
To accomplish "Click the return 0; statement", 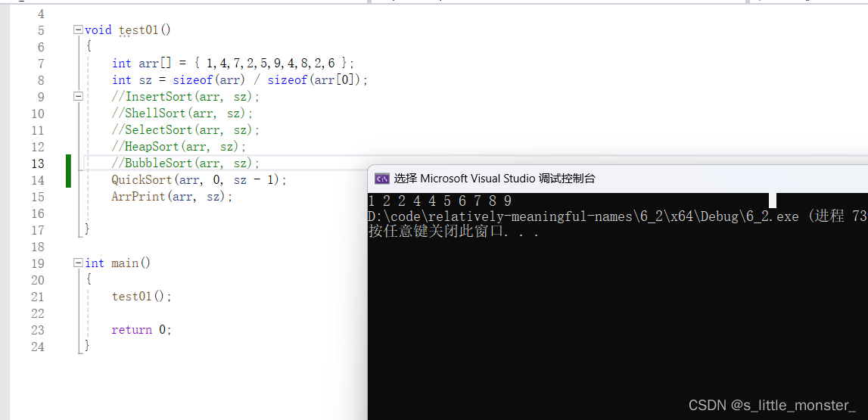I will [142, 329].
